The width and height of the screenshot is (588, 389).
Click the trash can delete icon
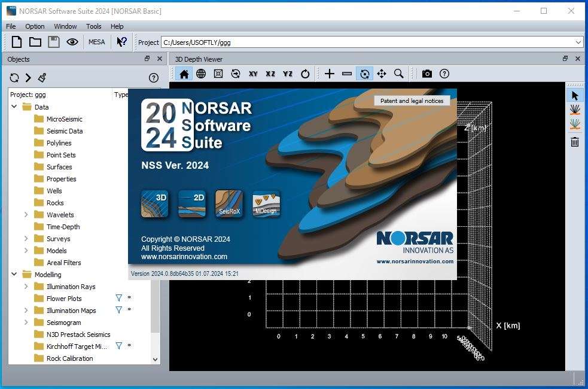point(574,142)
